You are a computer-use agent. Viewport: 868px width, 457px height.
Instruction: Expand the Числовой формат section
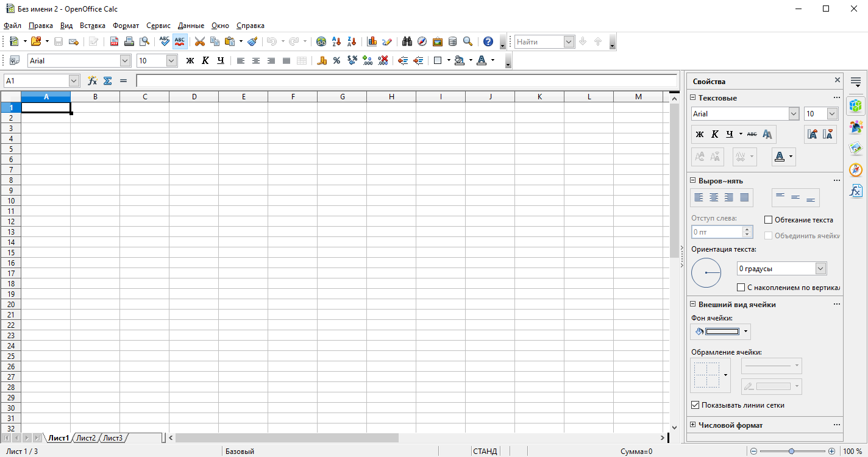tap(692, 425)
